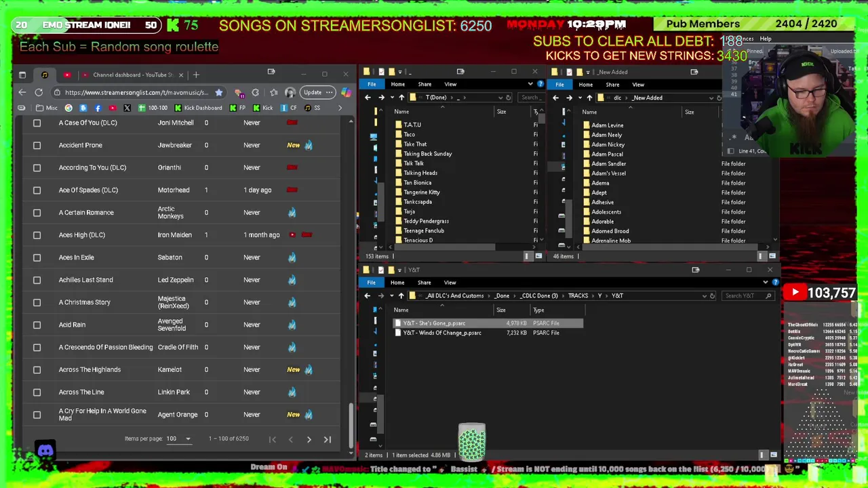Open Facebook bookmark icon

pos(98,108)
